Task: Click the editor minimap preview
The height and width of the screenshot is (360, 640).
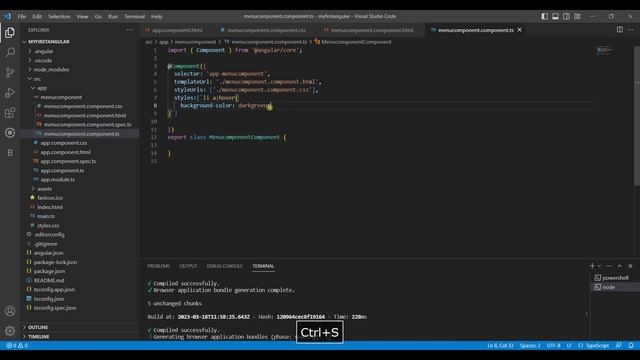Action: 604,50
